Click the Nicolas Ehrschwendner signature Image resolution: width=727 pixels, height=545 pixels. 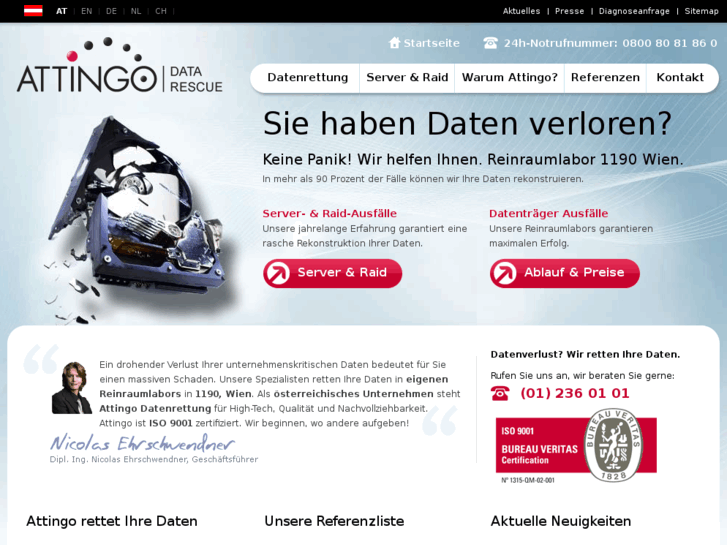142,443
